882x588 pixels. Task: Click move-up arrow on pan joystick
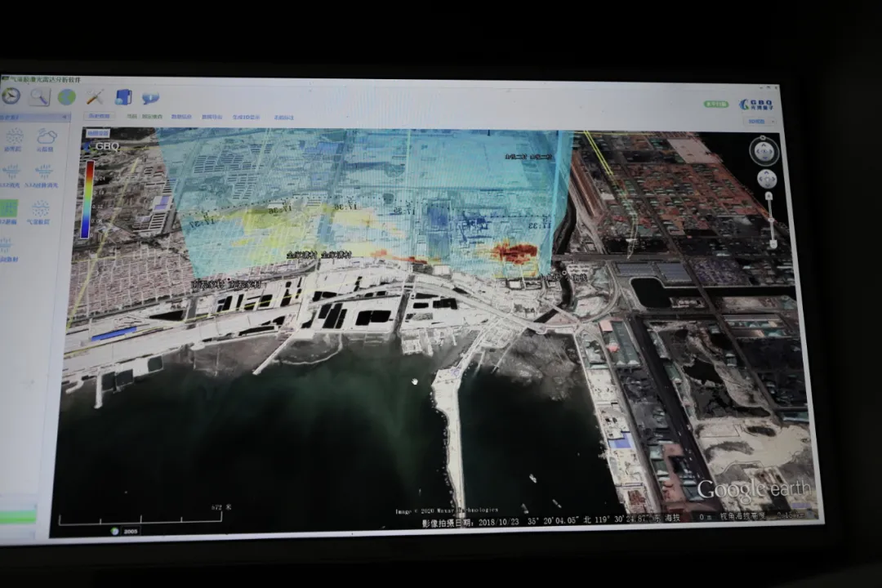pos(767,173)
